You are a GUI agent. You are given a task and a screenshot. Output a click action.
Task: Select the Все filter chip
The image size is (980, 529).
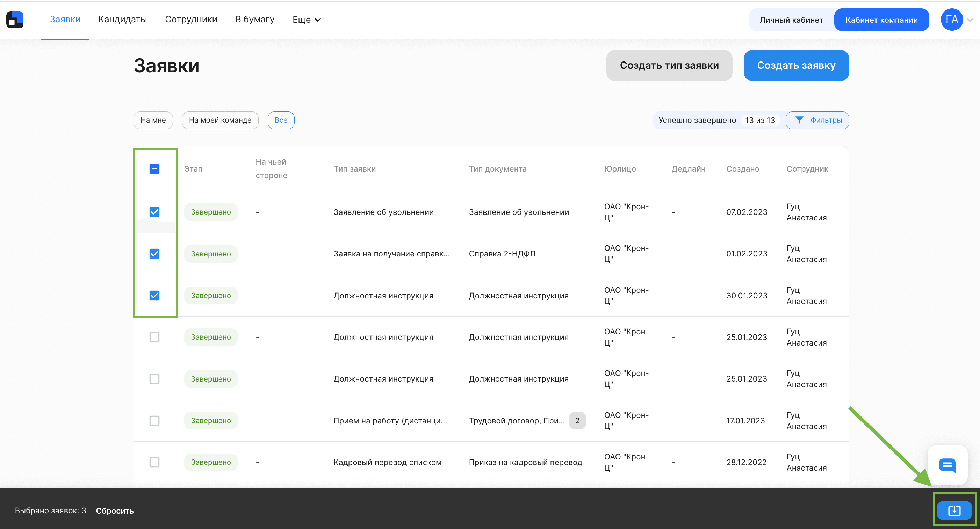(x=281, y=120)
